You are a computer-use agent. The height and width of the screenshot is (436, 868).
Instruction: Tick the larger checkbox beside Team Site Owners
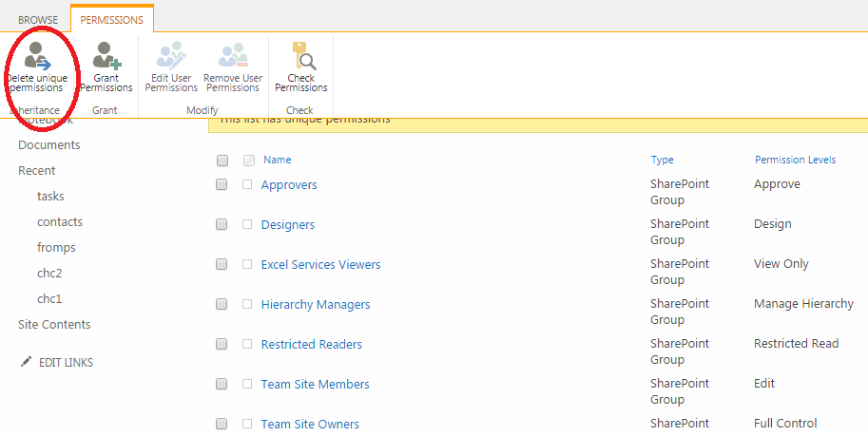click(x=222, y=424)
